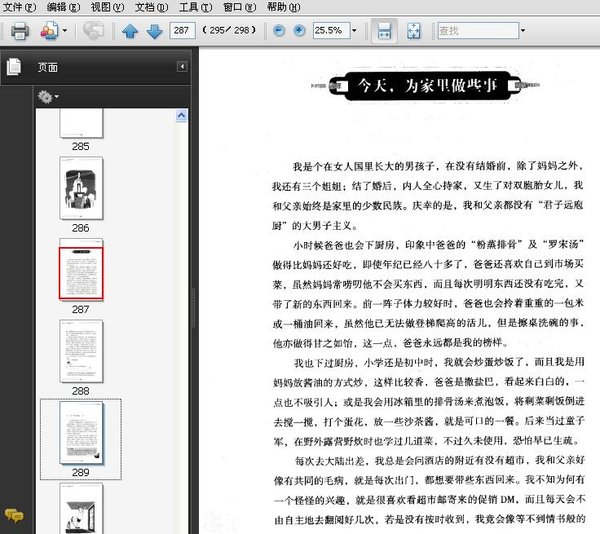This screenshot has width=600, height=534.
Task: Go to next page with down arrow
Action: pos(155,31)
